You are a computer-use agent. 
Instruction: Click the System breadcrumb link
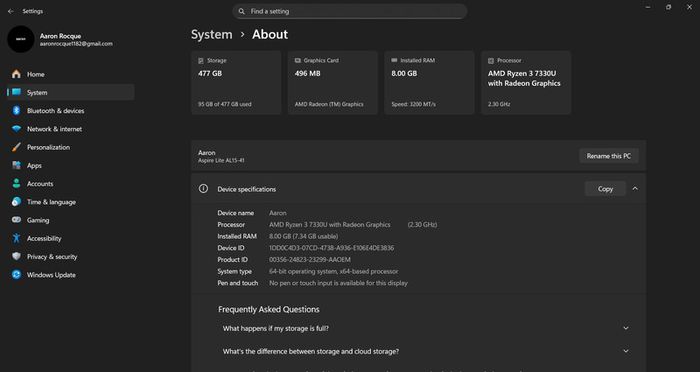pyautogui.click(x=212, y=34)
